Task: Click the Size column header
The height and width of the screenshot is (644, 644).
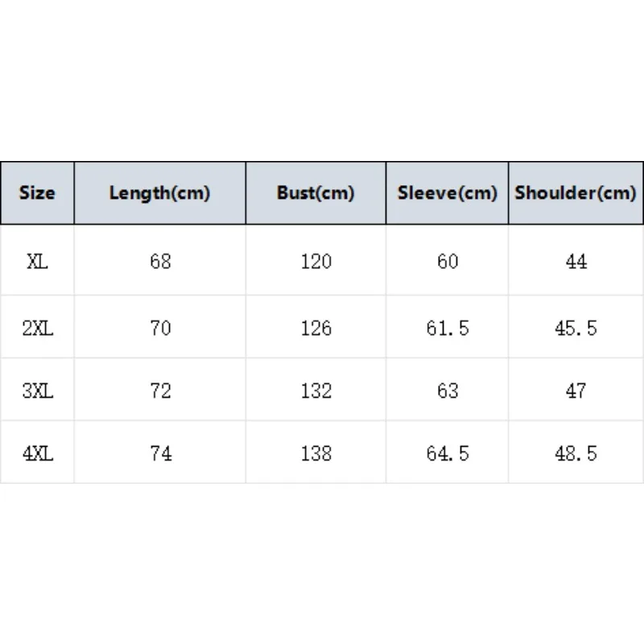Action: pyautogui.click(x=37, y=193)
